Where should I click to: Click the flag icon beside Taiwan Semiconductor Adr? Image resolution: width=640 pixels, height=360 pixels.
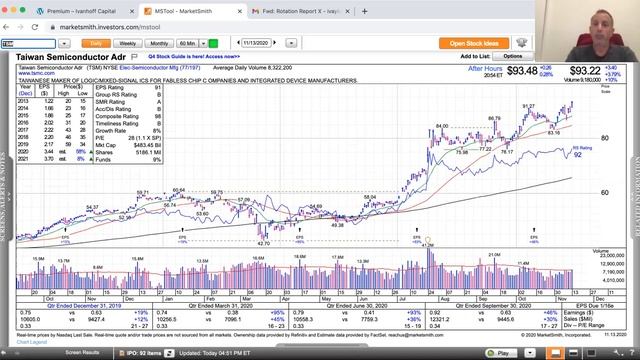click(x=134, y=57)
